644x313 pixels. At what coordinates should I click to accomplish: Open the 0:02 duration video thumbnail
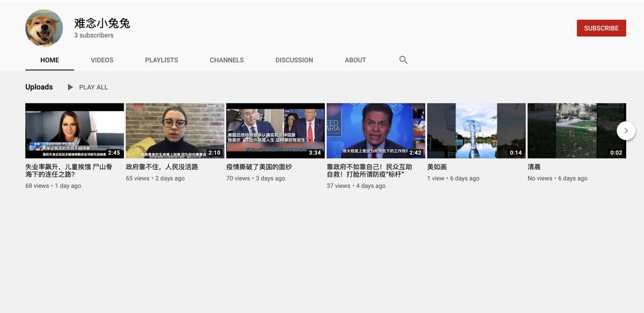(x=576, y=131)
